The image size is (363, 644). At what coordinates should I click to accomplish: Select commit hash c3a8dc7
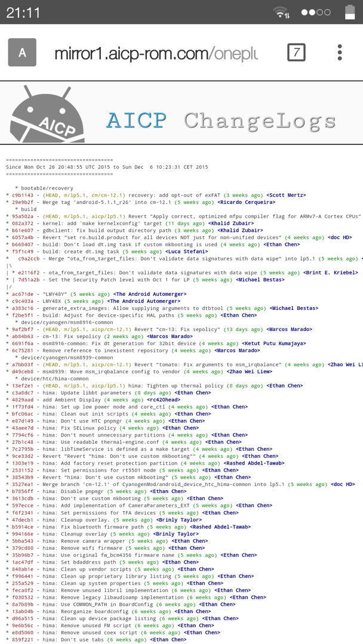point(23,392)
